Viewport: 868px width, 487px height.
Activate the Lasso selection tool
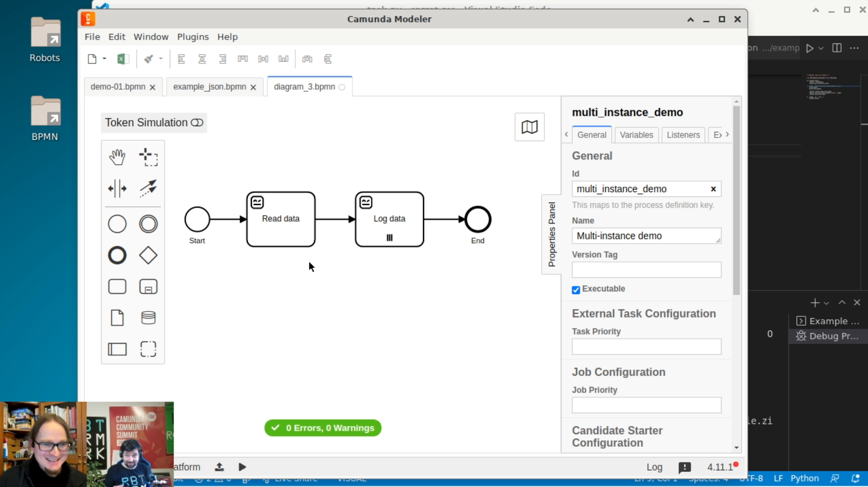coord(148,157)
